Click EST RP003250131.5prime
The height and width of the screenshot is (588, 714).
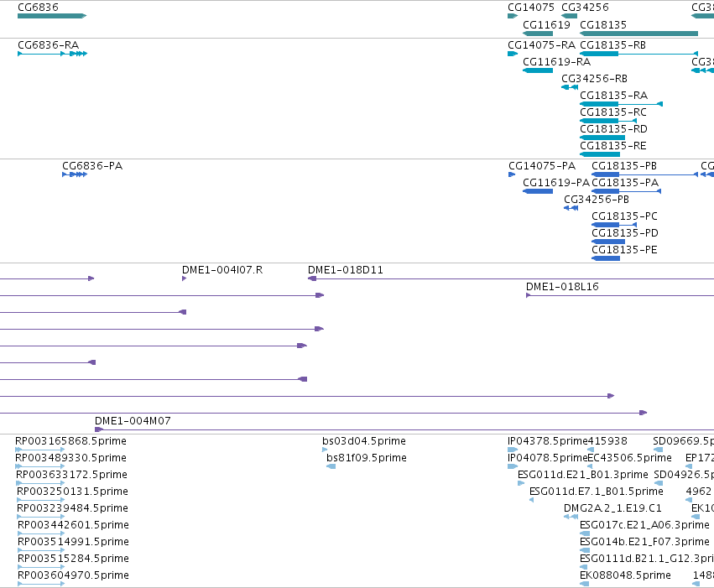41,500
